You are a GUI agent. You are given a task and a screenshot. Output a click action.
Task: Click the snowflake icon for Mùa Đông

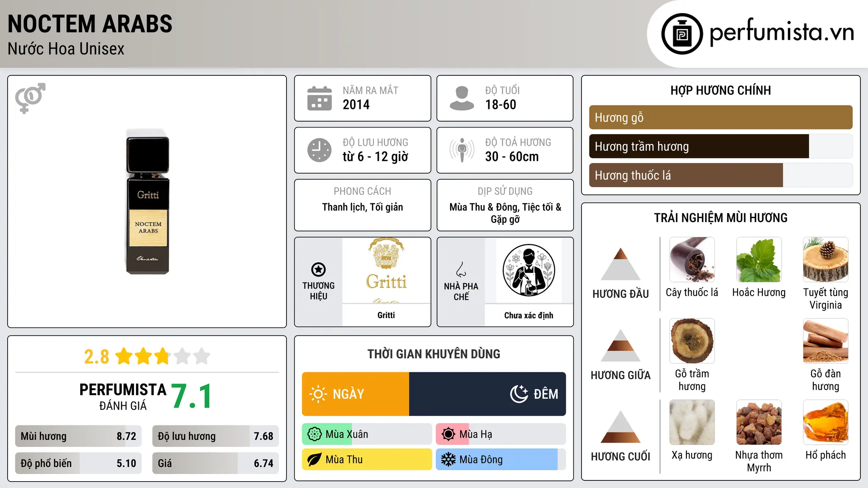[448, 460]
